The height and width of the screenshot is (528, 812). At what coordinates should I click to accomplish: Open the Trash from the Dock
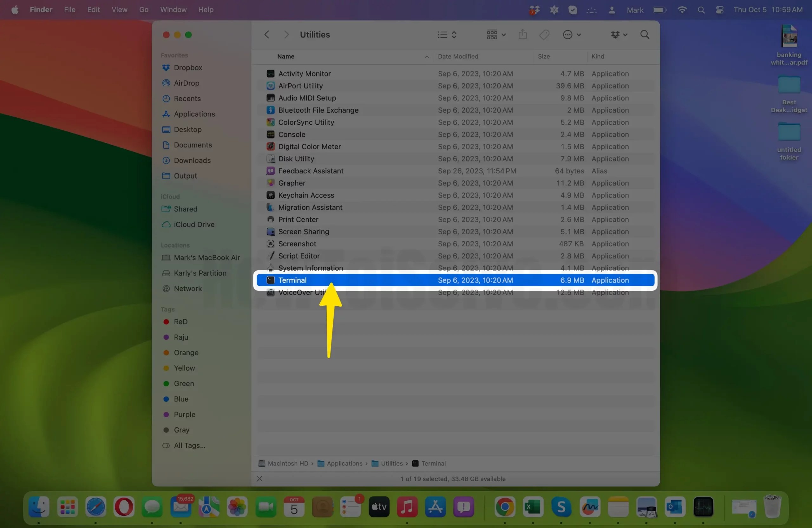point(773,507)
